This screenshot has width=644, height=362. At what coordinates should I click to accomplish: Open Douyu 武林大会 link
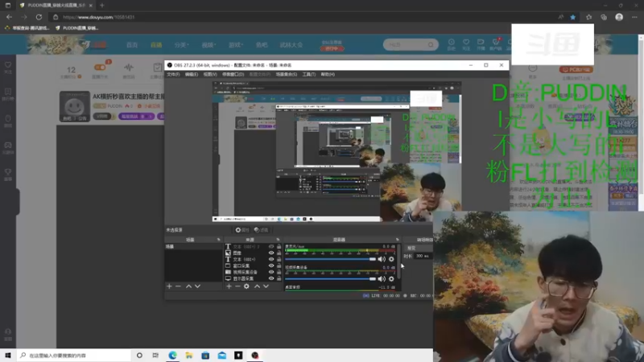pyautogui.click(x=291, y=45)
